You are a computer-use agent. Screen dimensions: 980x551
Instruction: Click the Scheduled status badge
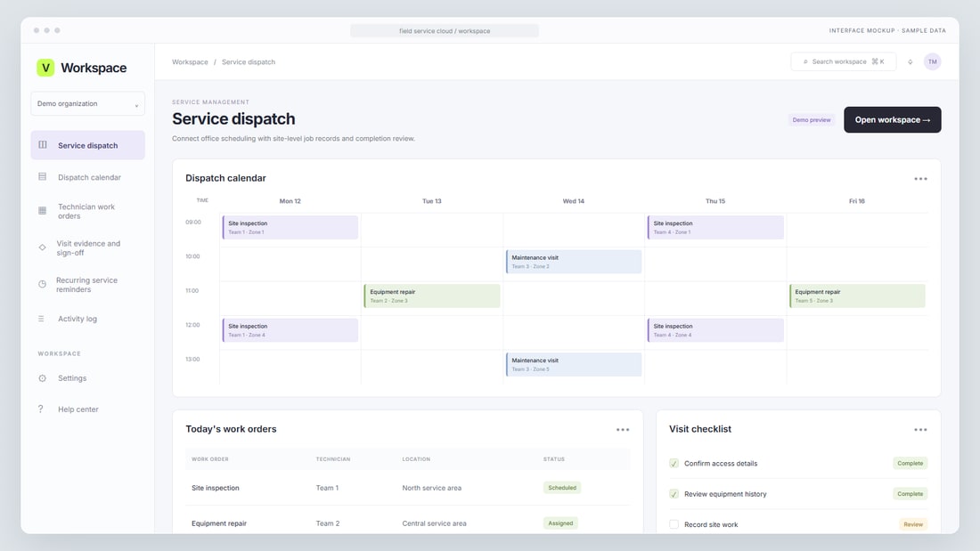[562, 488]
